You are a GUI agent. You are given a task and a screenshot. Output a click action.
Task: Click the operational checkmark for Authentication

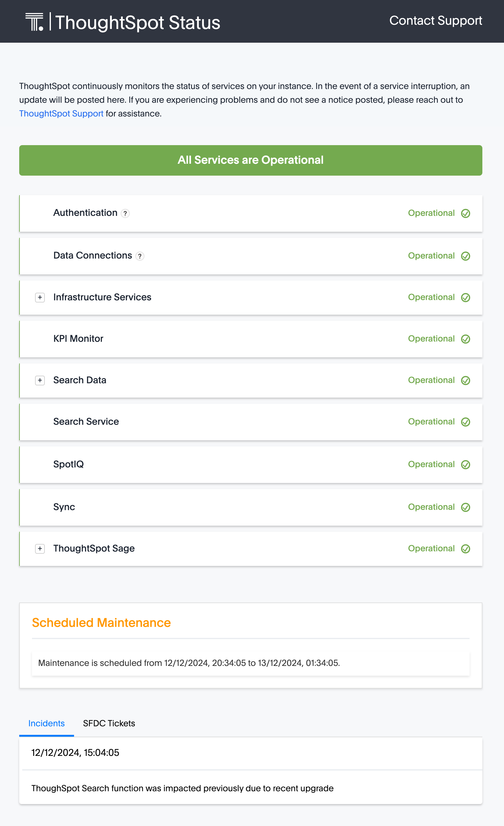click(466, 213)
